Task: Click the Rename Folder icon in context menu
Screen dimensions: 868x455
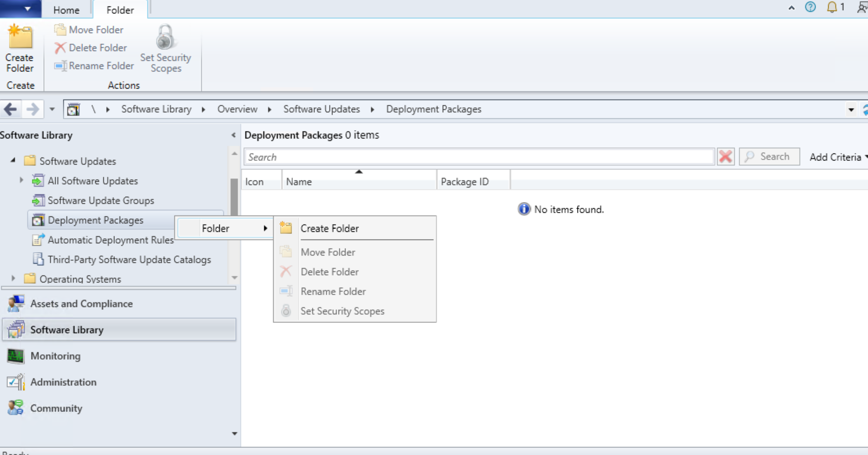Action: coord(286,291)
